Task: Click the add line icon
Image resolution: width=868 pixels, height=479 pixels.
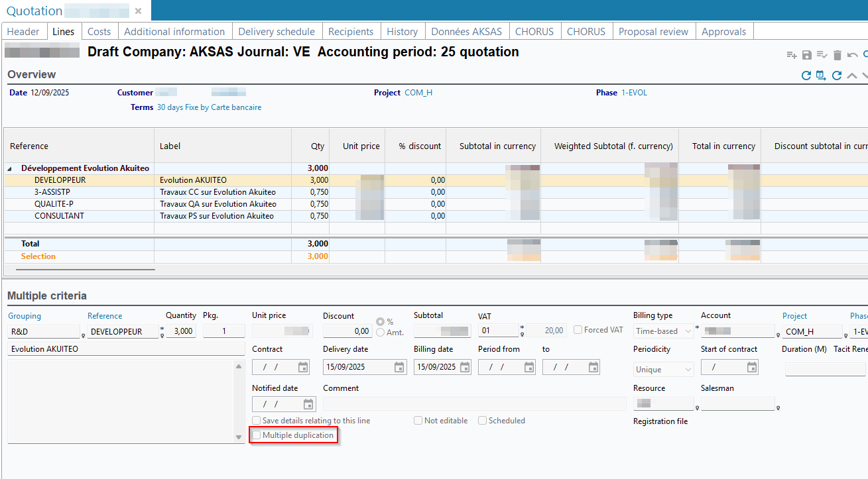Action: (x=792, y=55)
